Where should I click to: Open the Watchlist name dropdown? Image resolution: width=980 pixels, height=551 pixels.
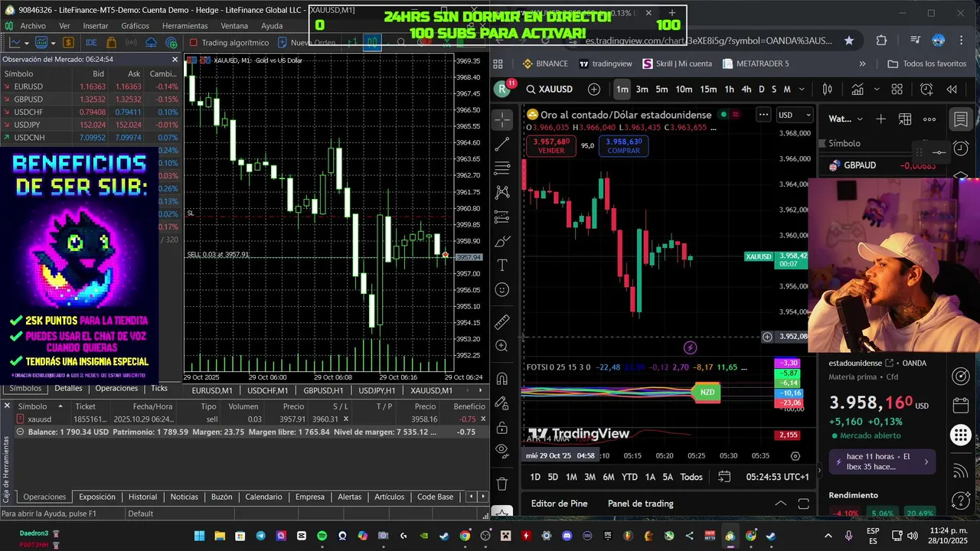(x=847, y=119)
